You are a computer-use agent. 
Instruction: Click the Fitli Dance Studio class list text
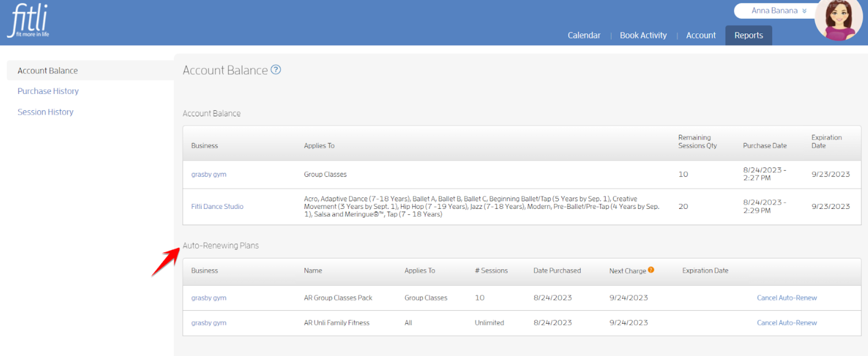[x=481, y=207]
